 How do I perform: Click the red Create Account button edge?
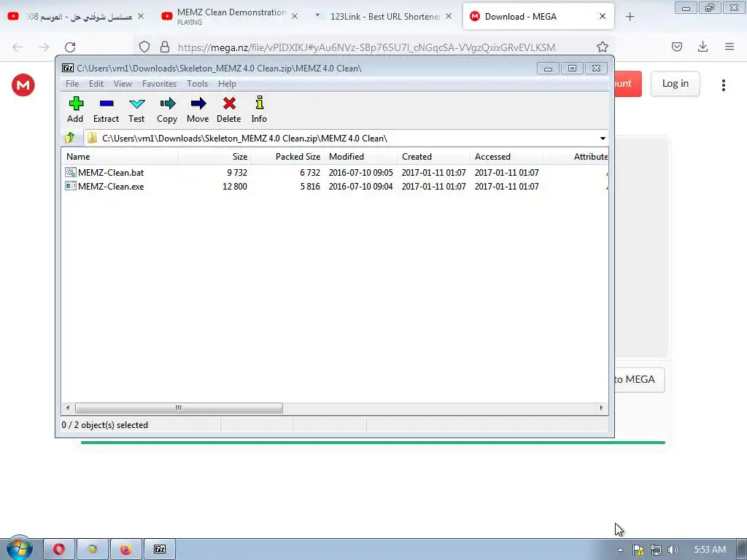(628, 83)
